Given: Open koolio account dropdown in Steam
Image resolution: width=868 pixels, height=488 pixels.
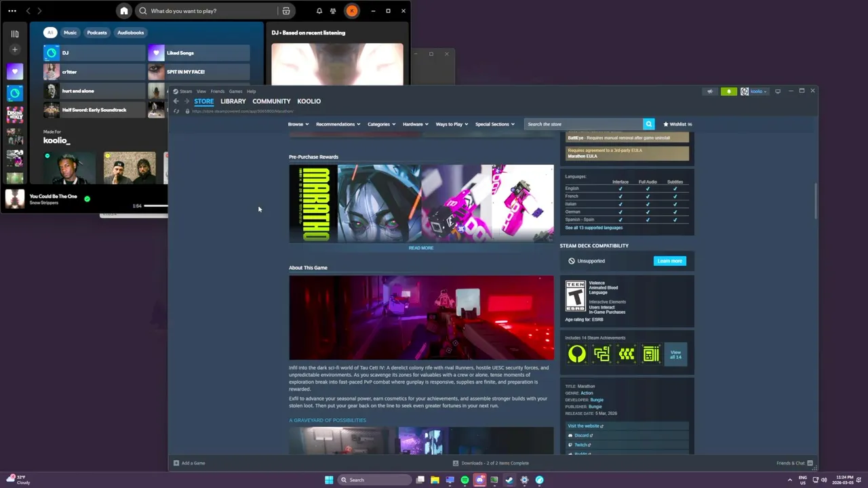Looking at the screenshot, I should (754, 91).
